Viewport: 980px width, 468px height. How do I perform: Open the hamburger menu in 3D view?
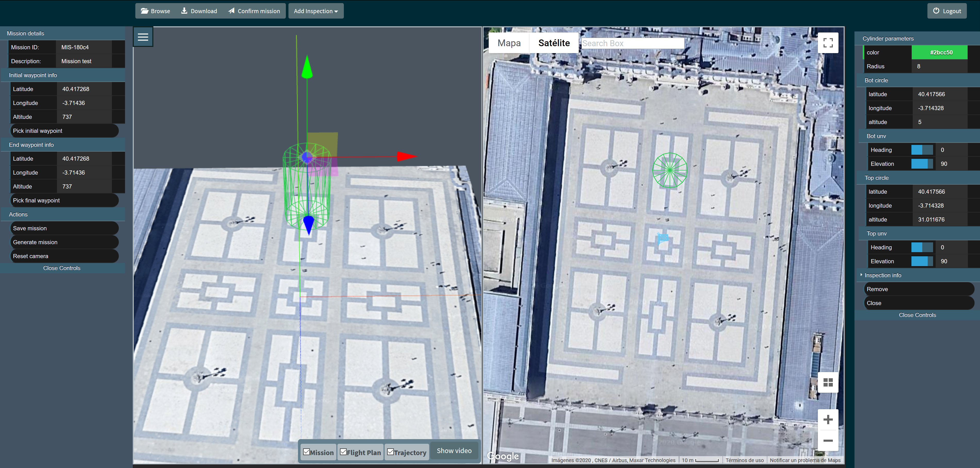[143, 37]
